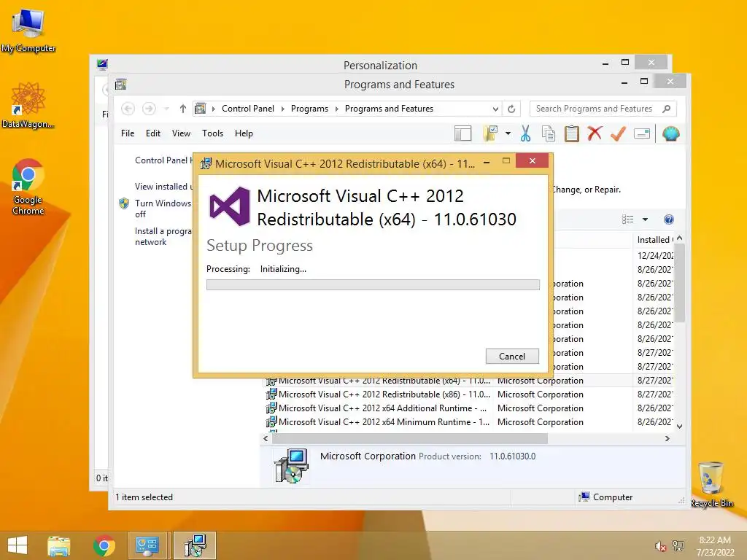Open DataWagon desktop shortcut
The width and height of the screenshot is (747, 560).
click(28, 105)
